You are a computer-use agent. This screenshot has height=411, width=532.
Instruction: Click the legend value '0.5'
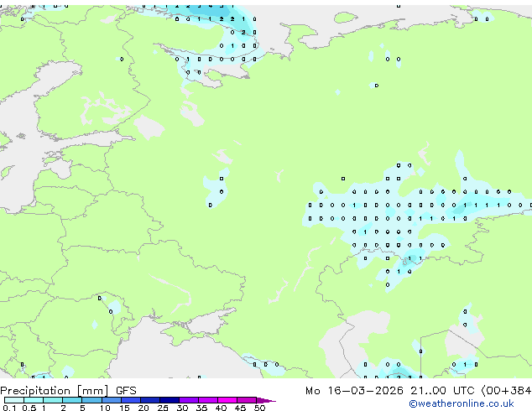29,408
